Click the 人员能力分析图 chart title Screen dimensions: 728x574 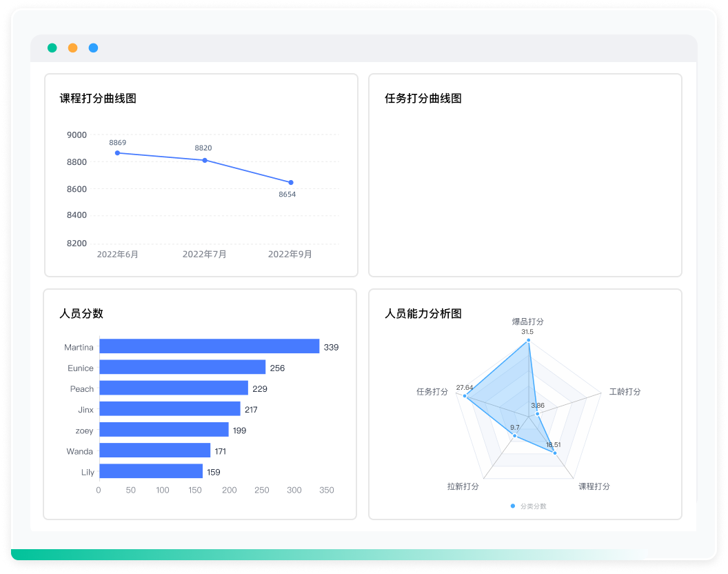(x=423, y=313)
